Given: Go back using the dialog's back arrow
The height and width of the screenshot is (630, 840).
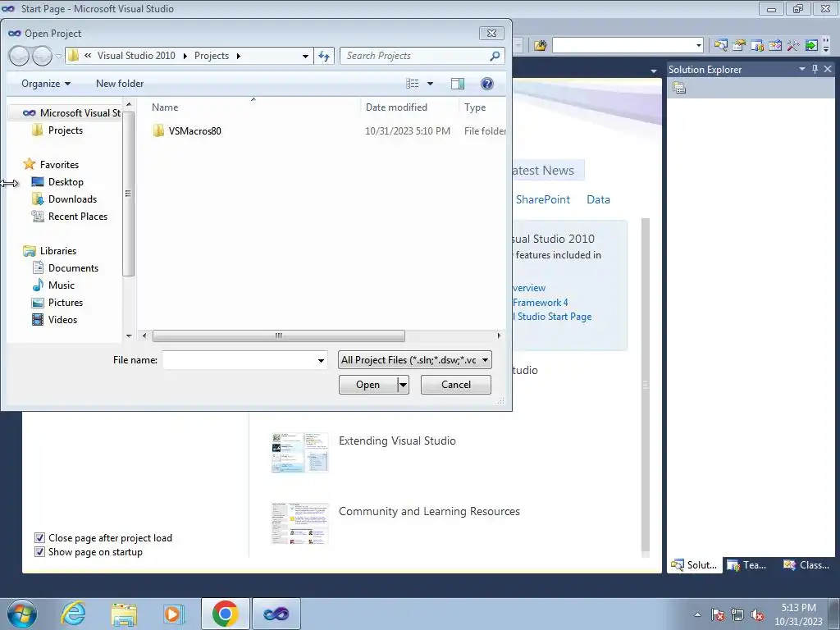Looking at the screenshot, I should [19, 56].
